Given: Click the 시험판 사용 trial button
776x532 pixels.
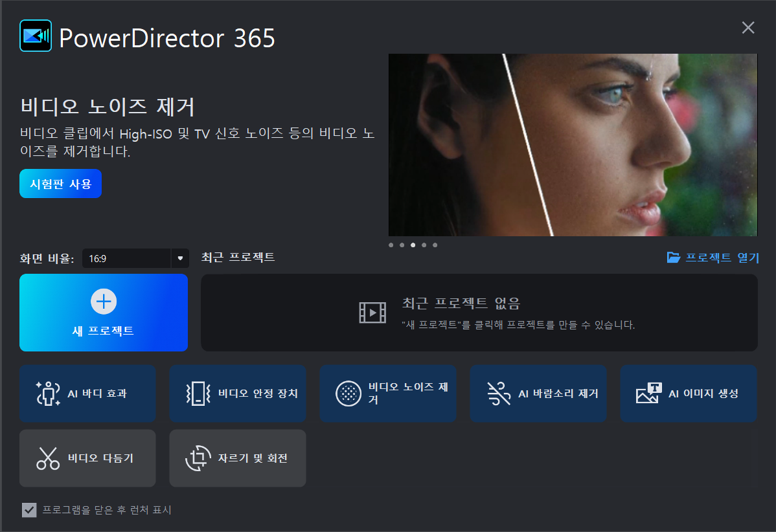Looking at the screenshot, I should pos(60,183).
